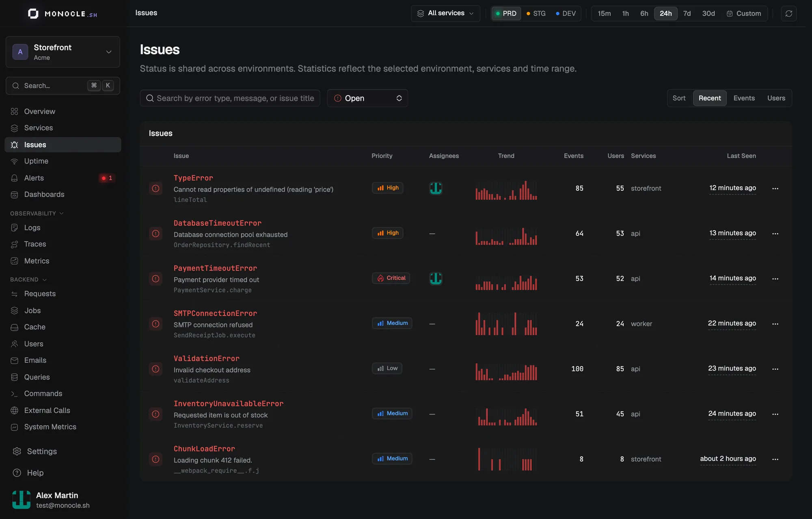Collapse the Observability section
Screen dimensions: 812x519
37,213
